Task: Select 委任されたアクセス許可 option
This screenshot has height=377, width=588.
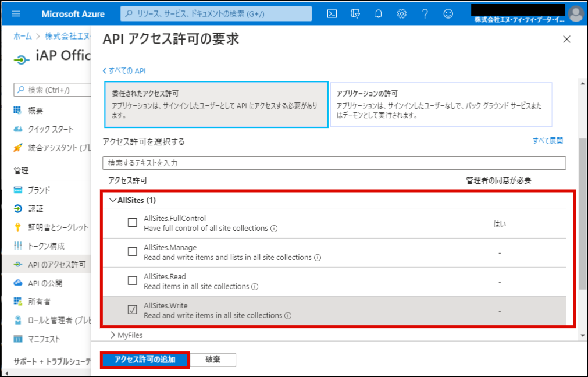Action: coord(216,105)
